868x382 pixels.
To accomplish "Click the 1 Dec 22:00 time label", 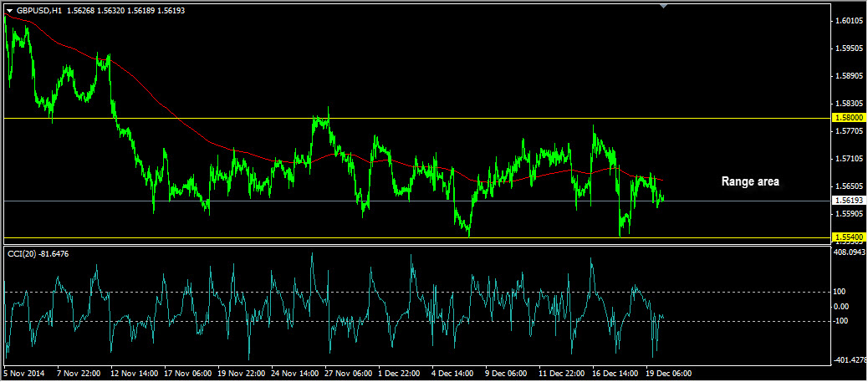I will 400,373.
